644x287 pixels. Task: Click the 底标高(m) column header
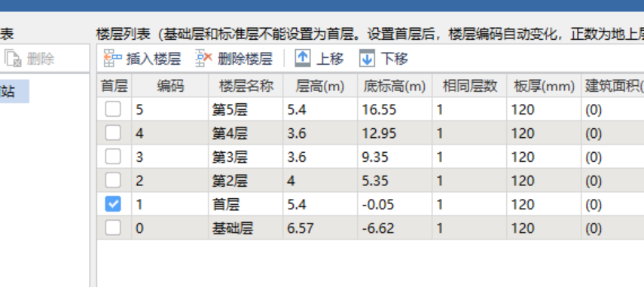[395, 86]
